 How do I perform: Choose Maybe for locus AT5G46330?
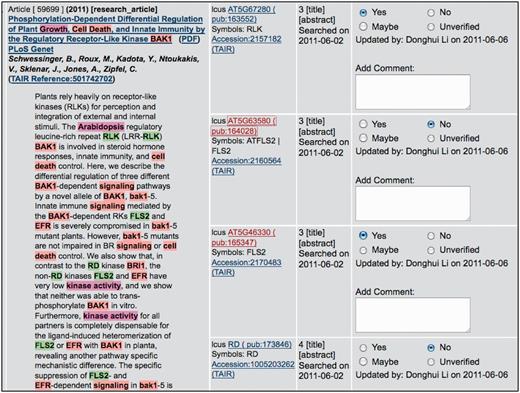coord(363,250)
